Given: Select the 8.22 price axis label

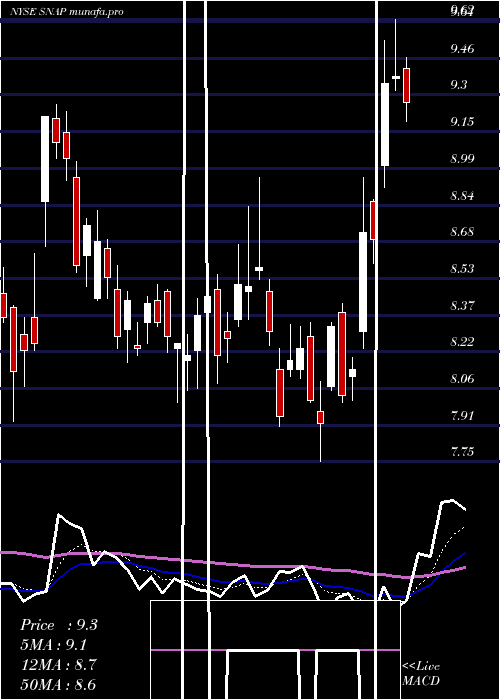Looking at the screenshot, I should (x=462, y=342).
